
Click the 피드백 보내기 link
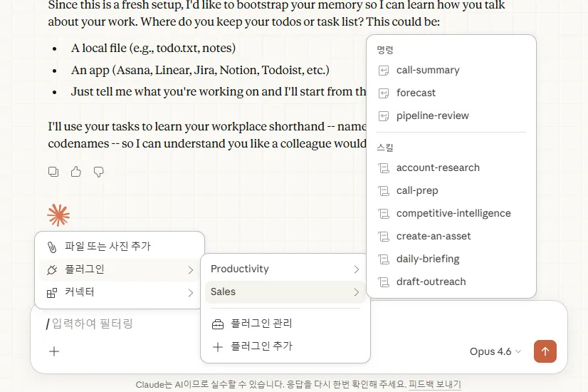(x=435, y=384)
